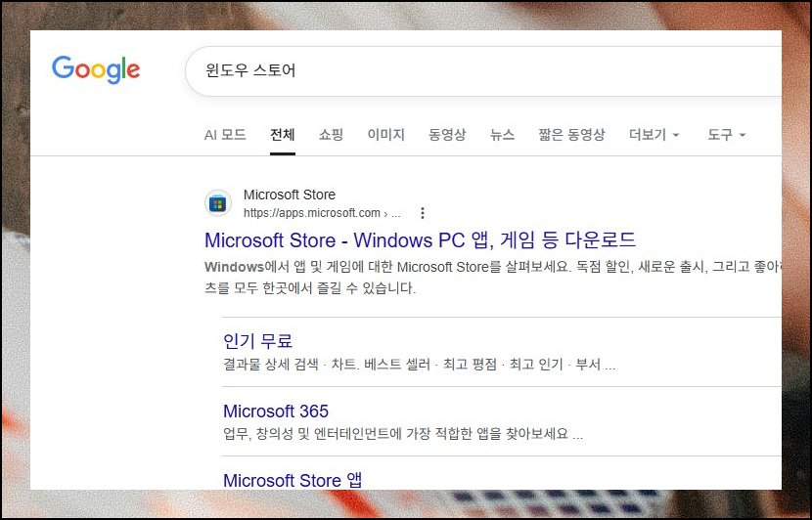Image resolution: width=812 pixels, height=520 pixels.
Task: Switch to the AI 모드 tab
Action: click(225, 135)
